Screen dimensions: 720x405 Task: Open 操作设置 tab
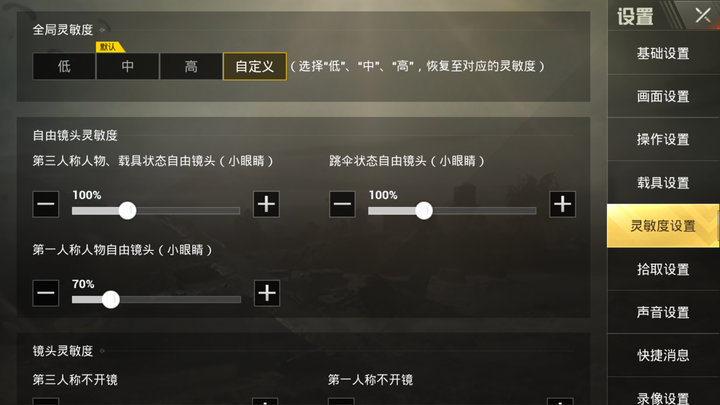pyautogui.click(x=663, y=139)
